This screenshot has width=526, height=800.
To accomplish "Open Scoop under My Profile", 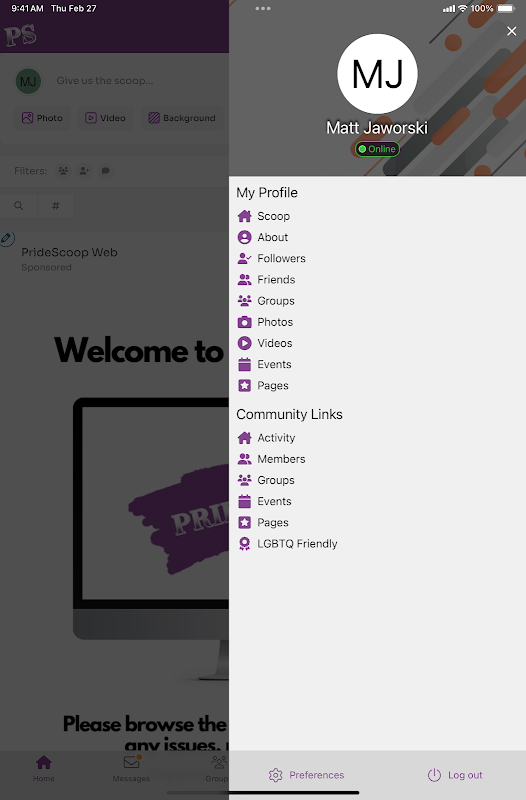I will [x=264, y=216].
